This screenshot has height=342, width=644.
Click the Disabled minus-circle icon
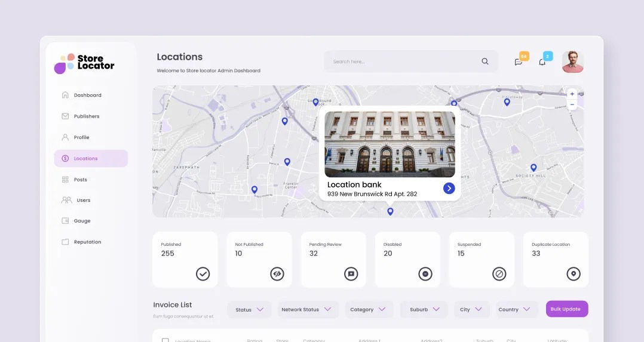tap(425, 274)
